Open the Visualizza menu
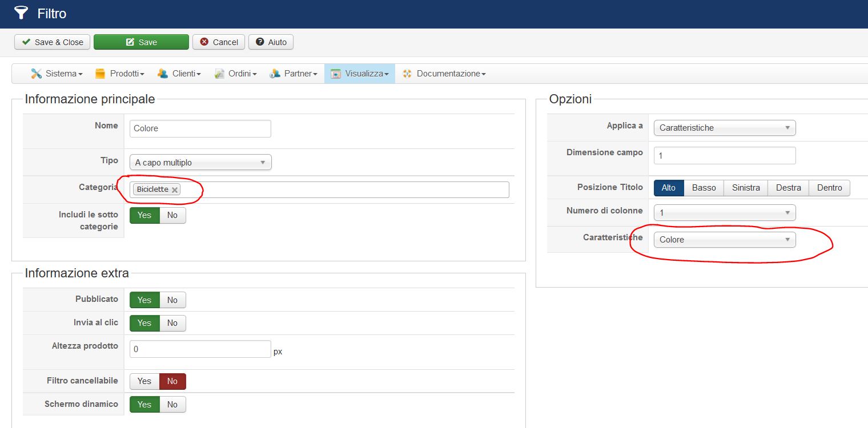This screenshot has width=868, height=428. 360,74
